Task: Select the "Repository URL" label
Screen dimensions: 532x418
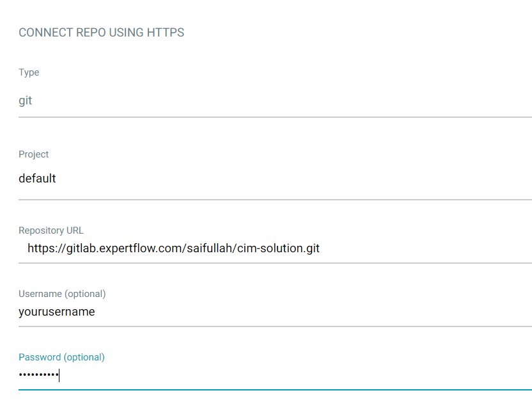Action: pyautogui.click(x=51, y=230)
